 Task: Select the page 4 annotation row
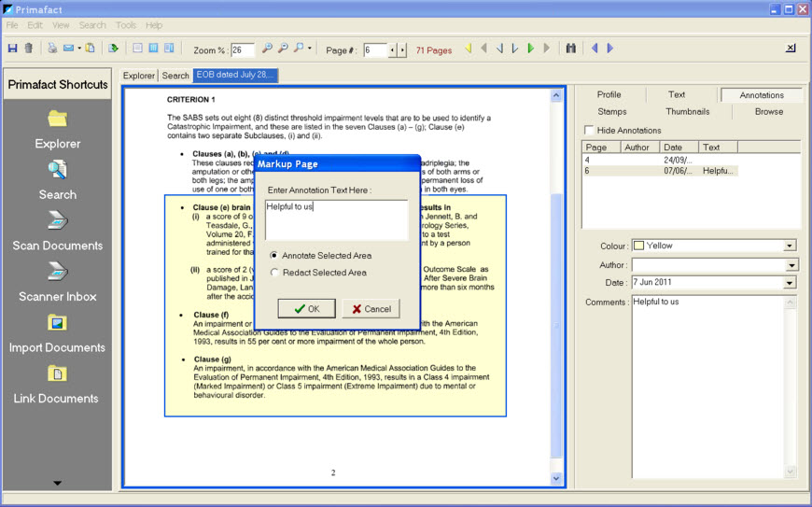point(660,160)
